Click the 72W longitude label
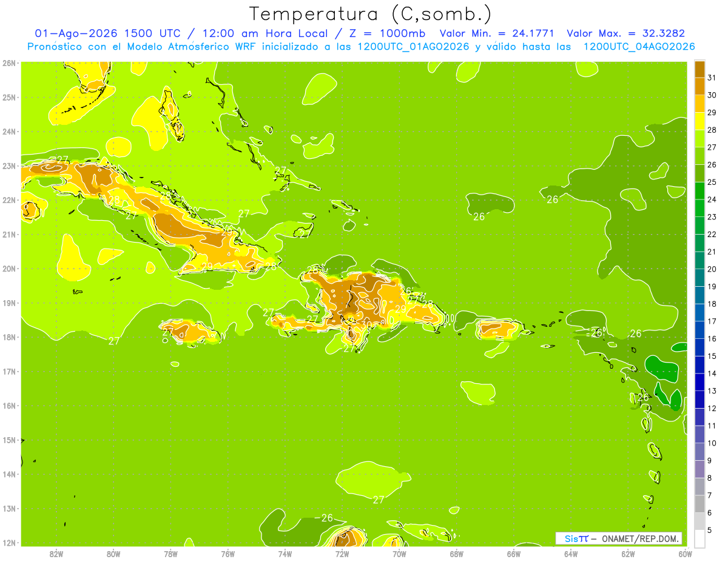Viewport: 728px width, 562px height. point(342,554)
